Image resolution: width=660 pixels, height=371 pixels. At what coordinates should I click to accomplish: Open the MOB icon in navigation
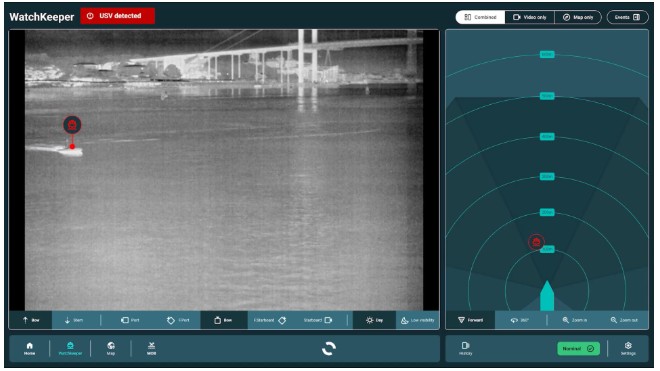click(152, 348)
